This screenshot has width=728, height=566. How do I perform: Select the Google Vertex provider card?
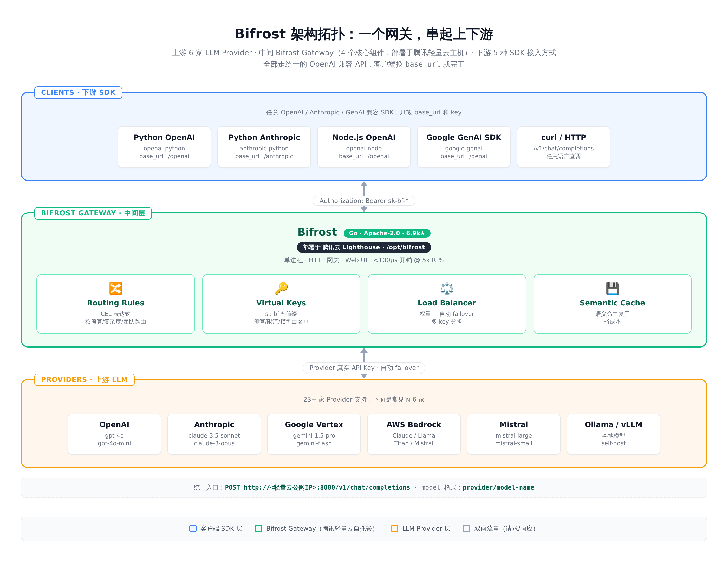314,434
